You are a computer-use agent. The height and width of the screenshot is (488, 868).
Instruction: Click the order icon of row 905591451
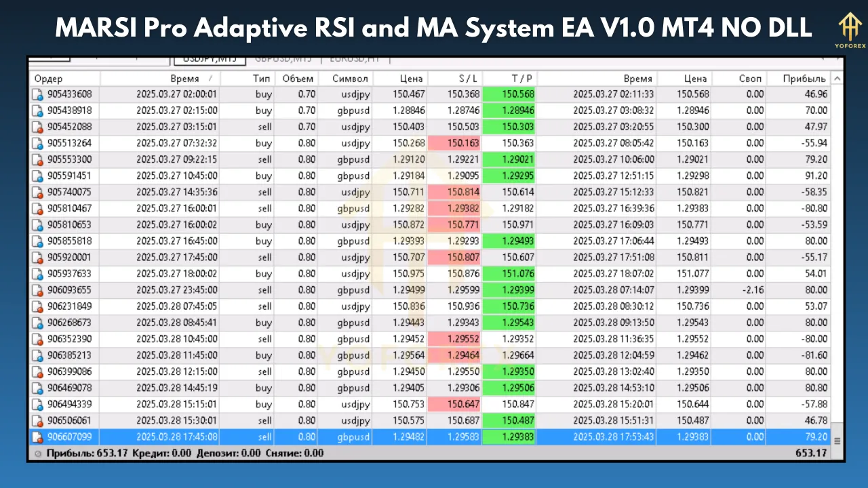click(39, 176)
